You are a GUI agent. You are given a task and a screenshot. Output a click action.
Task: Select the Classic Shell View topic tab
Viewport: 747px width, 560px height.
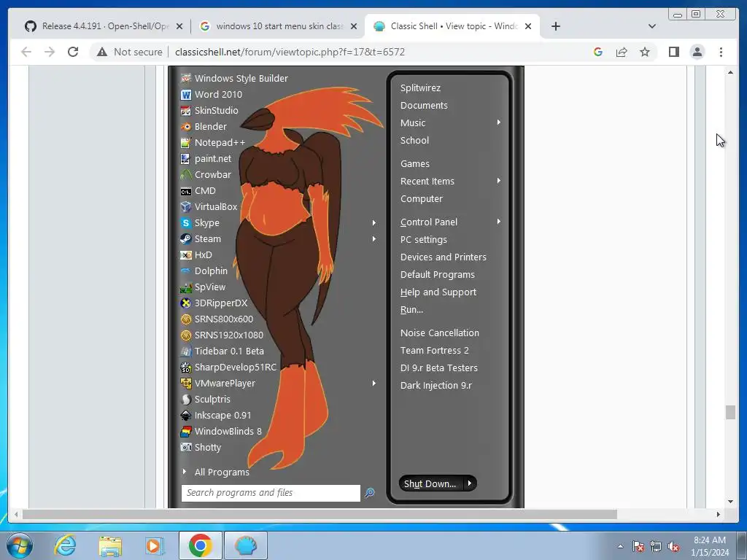click(452, 26)
